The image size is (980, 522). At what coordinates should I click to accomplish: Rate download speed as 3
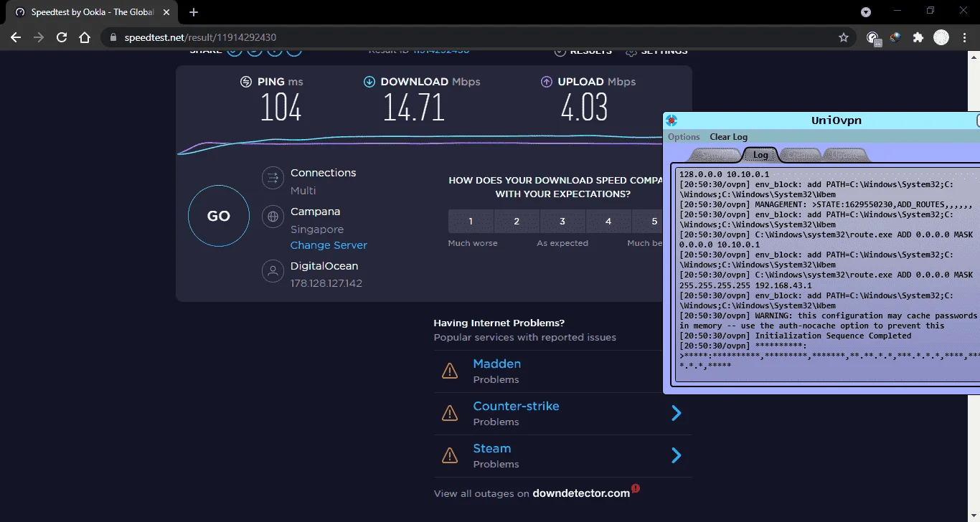click(x=562, y=222)
